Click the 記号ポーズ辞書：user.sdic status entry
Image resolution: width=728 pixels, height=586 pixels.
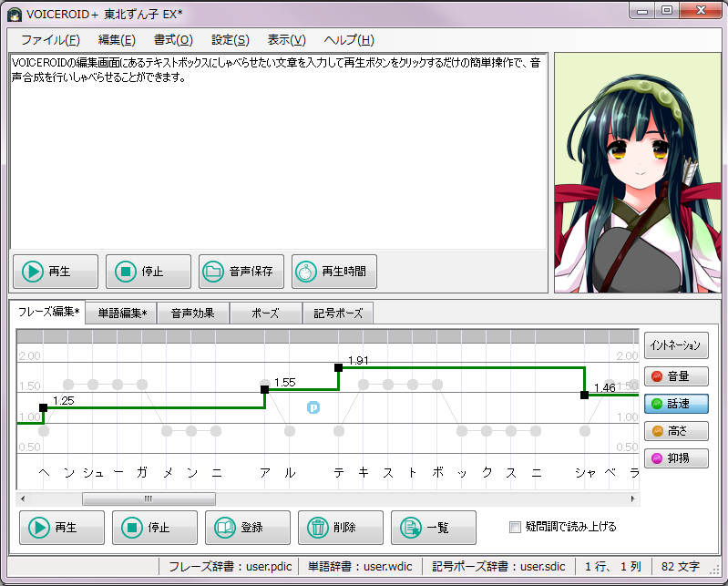pyautogui.click(x=498, y=567)
